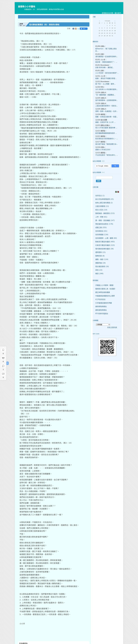Image resolution: width=138 pixels, height=644 pixels.
Task: Open Brandweer comment 訪客 新年快樂
Action: click(105, 68)
